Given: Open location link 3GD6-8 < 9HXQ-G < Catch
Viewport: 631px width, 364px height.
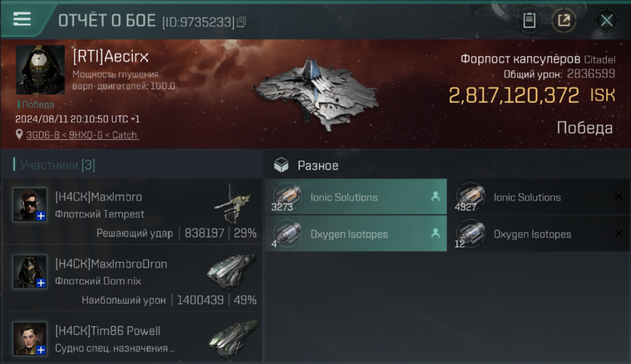Looking at the screenshot, I should pos(82,135).
